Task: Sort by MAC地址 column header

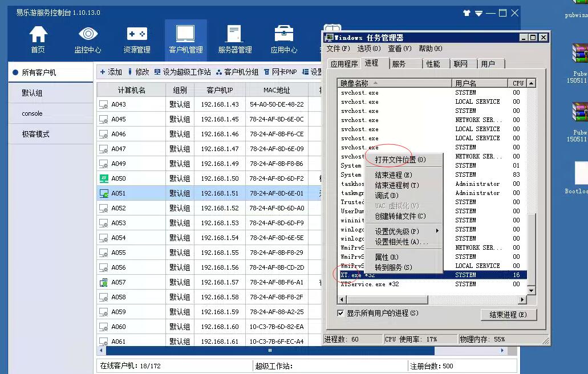Action: [277, 90]
